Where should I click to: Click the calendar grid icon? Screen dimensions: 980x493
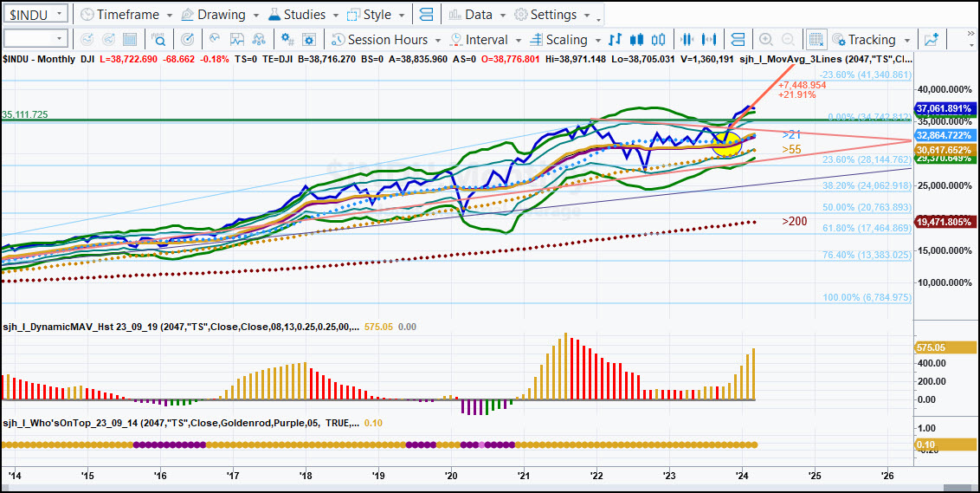tap(129, 39)
